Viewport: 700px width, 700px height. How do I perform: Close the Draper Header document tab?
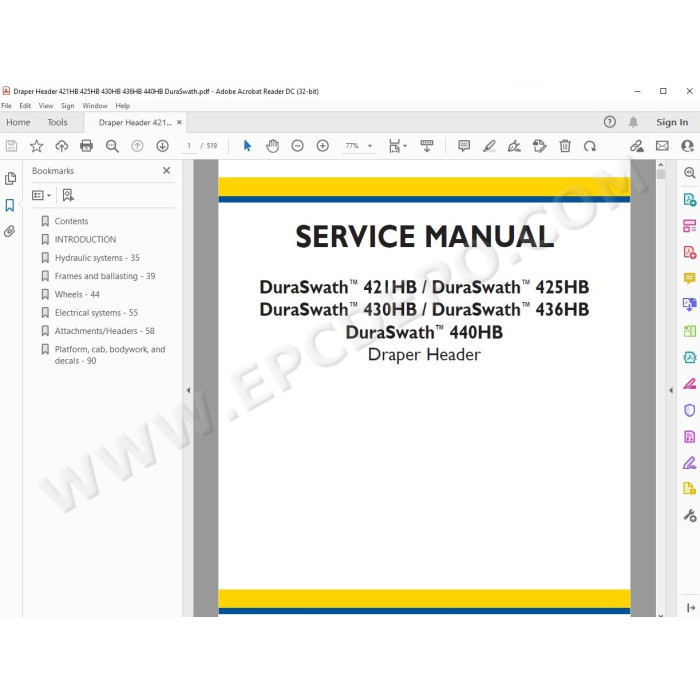click(179, 122)
